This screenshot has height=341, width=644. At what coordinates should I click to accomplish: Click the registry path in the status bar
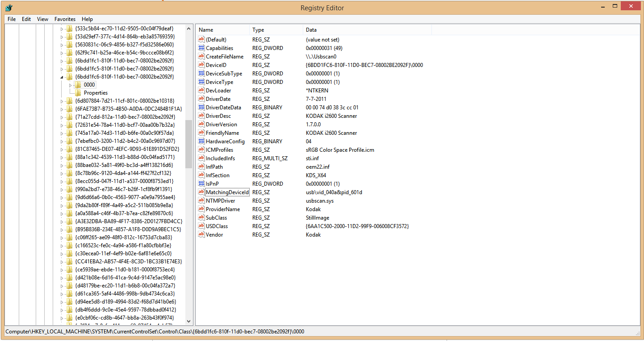pos(155,332)
